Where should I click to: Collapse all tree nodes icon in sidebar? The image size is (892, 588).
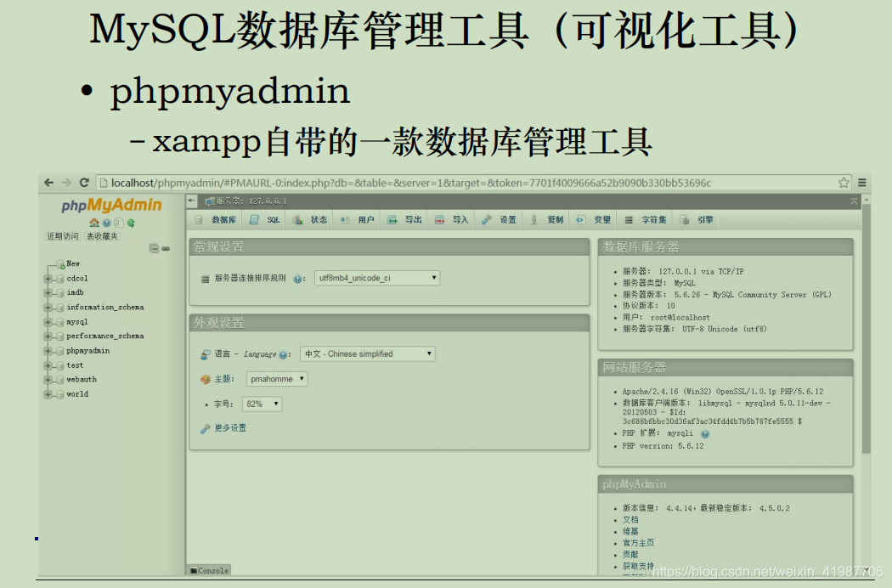pos(154,248)
